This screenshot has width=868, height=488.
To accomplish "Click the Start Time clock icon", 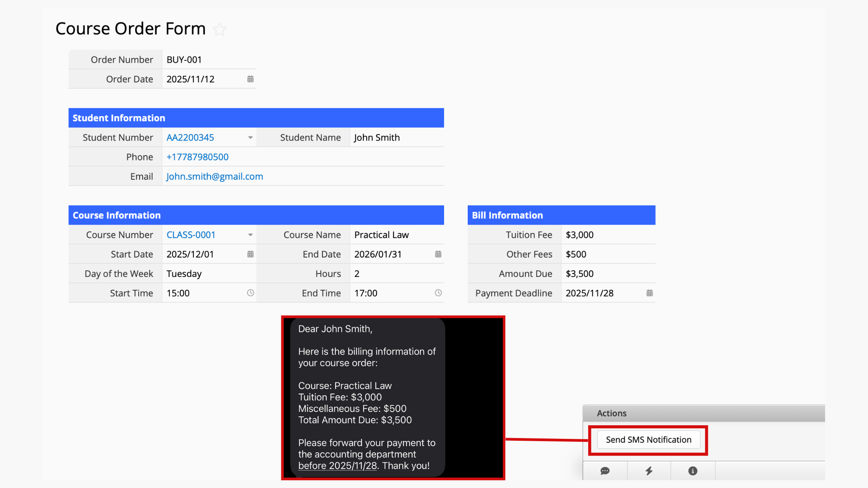I will tap(250, 293).
